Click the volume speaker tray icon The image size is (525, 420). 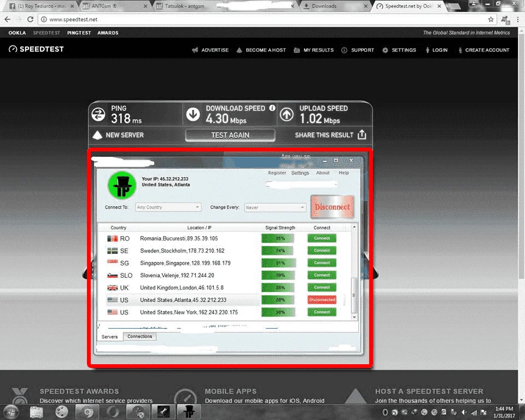pyautogui.click(x=464, y=412)
